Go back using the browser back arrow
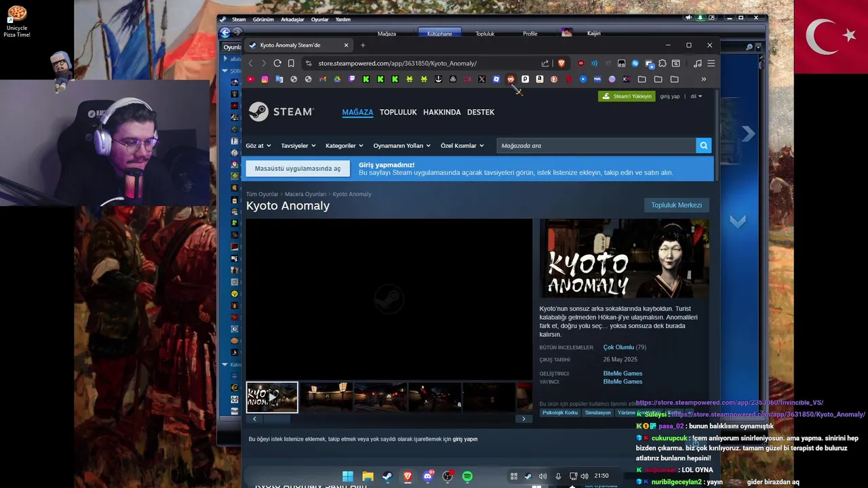Screen dimensions: 868x488 (250, 63)
